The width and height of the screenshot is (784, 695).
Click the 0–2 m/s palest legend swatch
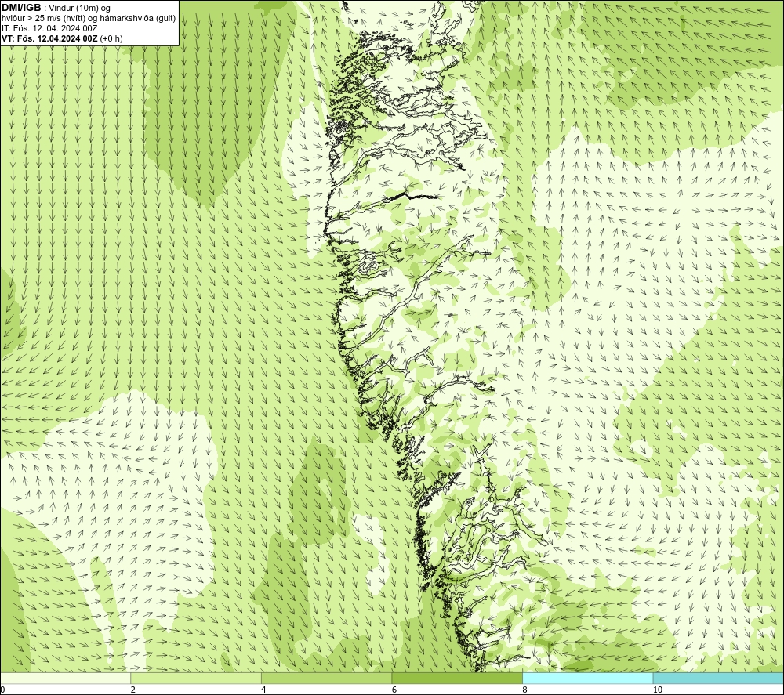(66, 678)
